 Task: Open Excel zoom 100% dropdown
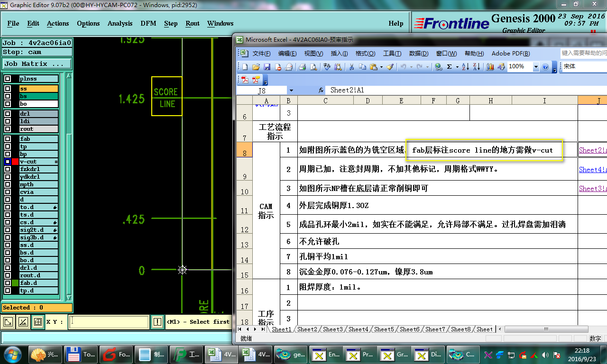click(536, 67)
